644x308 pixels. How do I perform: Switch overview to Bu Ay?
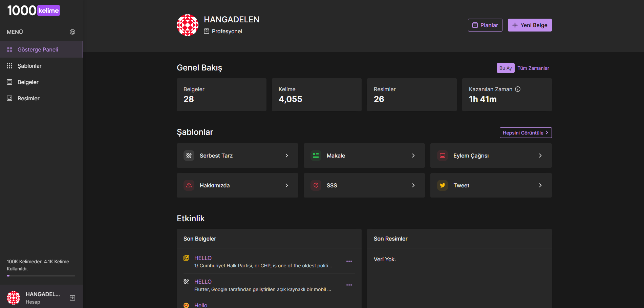point(505,68)
